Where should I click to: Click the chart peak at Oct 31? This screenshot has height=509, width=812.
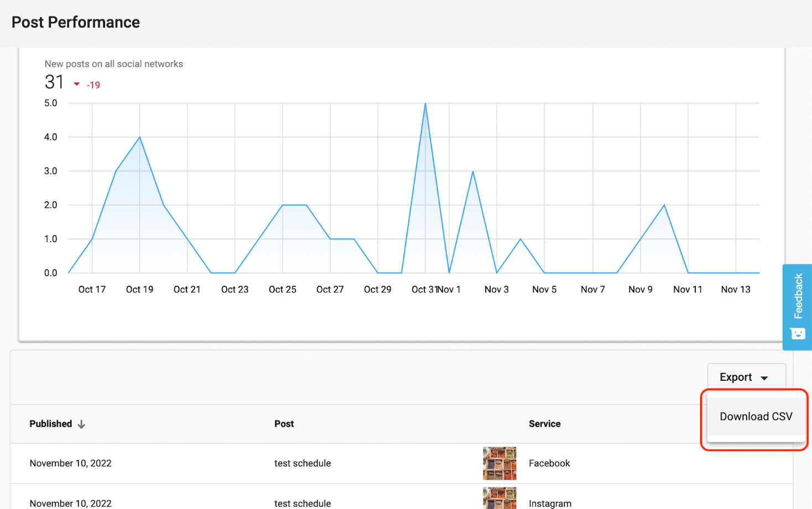425,104
